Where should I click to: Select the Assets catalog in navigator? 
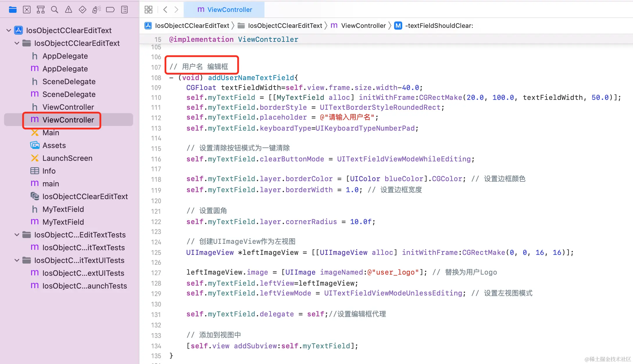(x=54, y=145)
